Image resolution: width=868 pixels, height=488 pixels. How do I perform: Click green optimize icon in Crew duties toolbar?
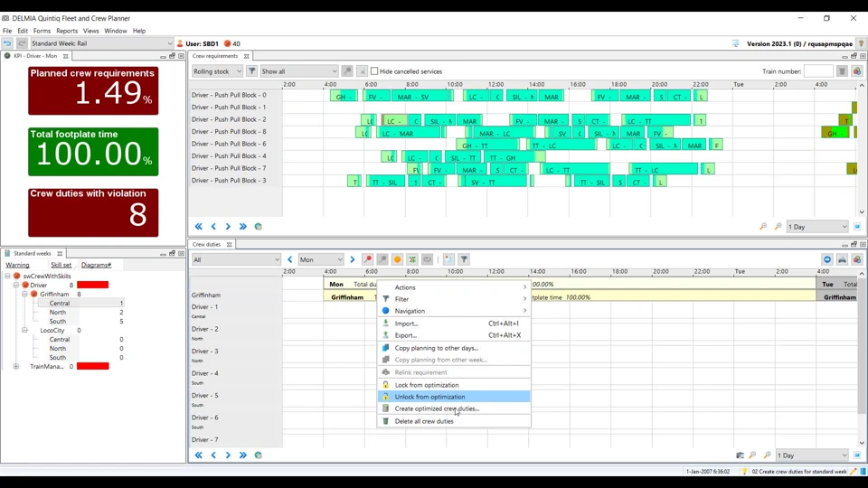(x=412, y=259)
